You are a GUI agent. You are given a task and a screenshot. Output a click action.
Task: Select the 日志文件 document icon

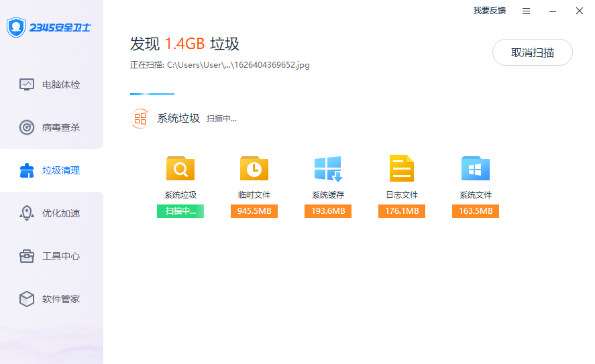pos(402,169)
